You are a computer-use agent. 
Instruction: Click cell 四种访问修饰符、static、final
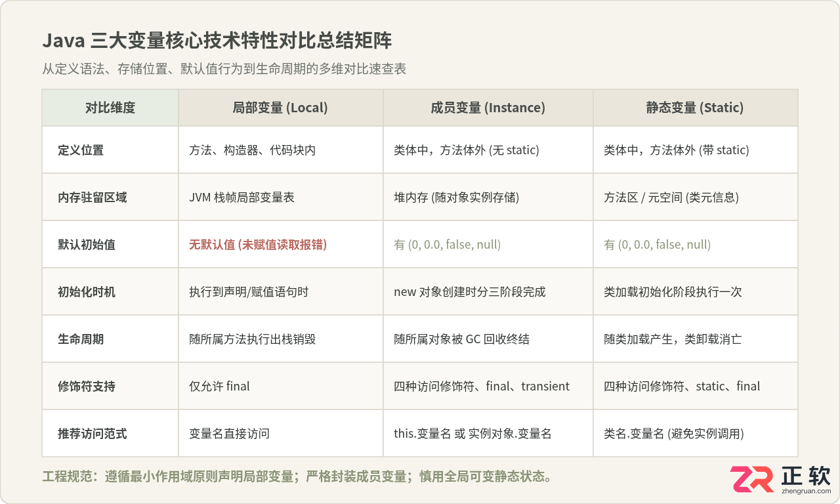696,387
